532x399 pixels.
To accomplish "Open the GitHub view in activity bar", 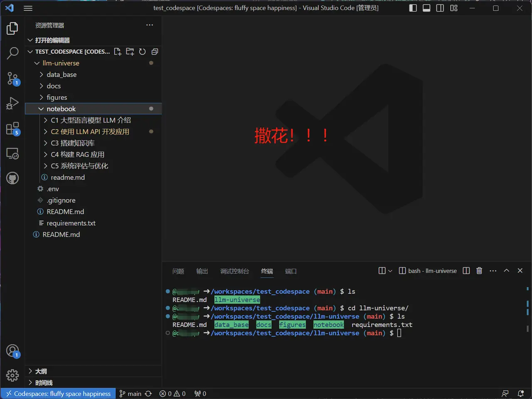I will [12, 178].
